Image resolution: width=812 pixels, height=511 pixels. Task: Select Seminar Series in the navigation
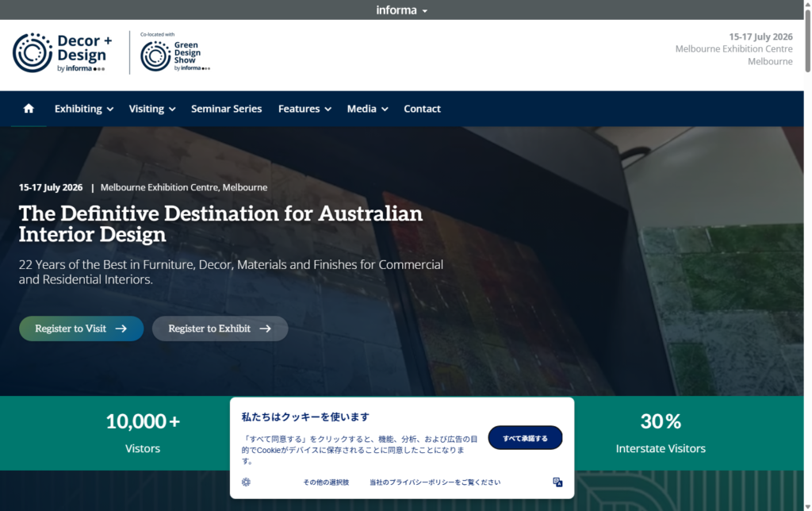tap(226, 108)
